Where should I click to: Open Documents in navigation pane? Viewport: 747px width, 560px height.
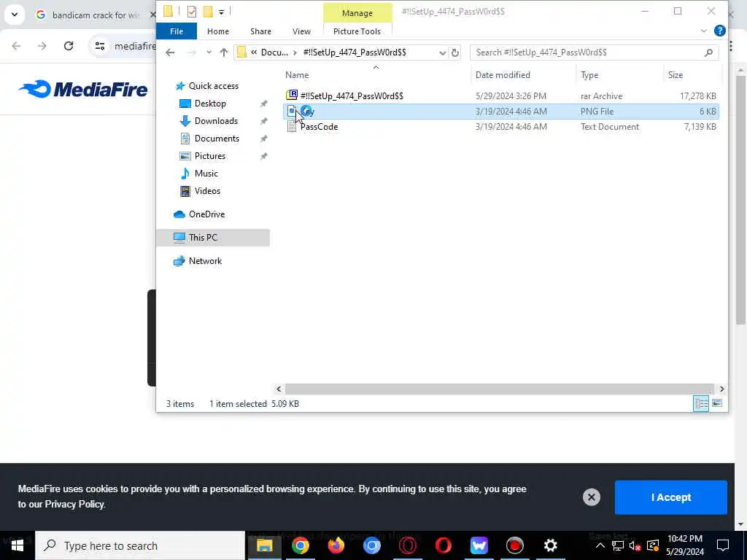[x=217, y=139]
